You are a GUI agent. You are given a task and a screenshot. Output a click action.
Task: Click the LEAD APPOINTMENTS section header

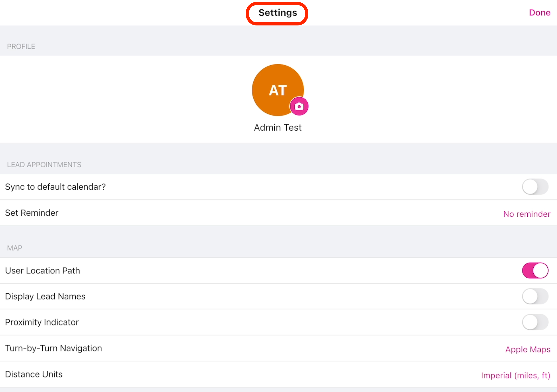tap(44, 165)
